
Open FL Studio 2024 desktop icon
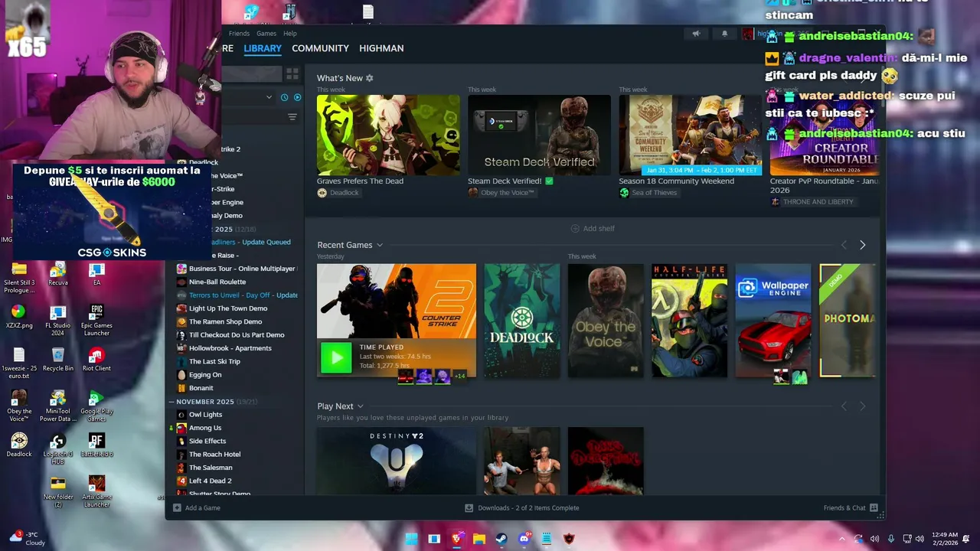click(57, 319)
